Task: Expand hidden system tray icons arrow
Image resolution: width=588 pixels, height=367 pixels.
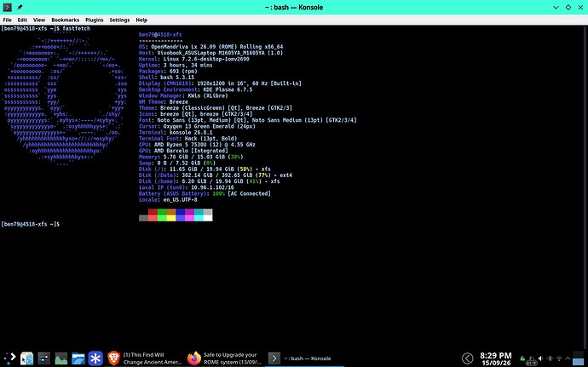Action: pos(568,358)
